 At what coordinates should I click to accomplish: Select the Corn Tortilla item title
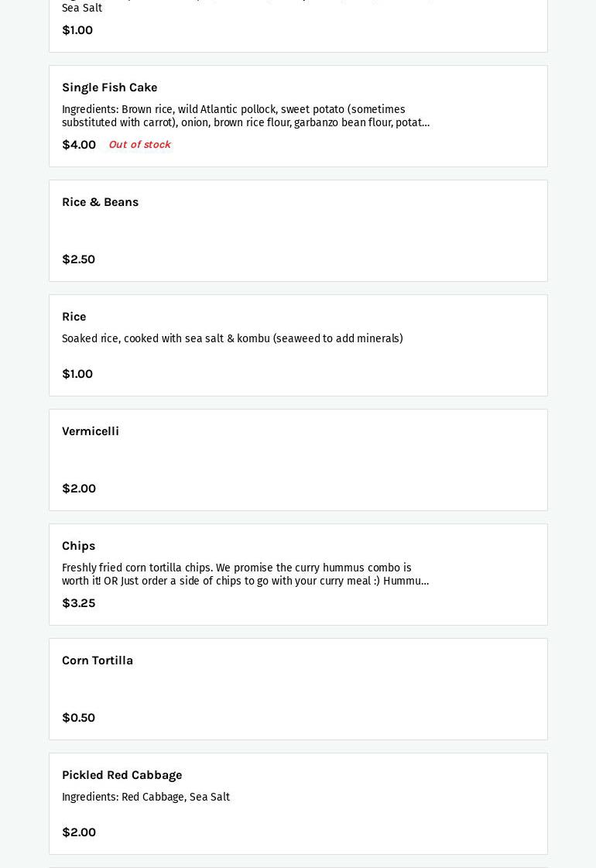98,660
